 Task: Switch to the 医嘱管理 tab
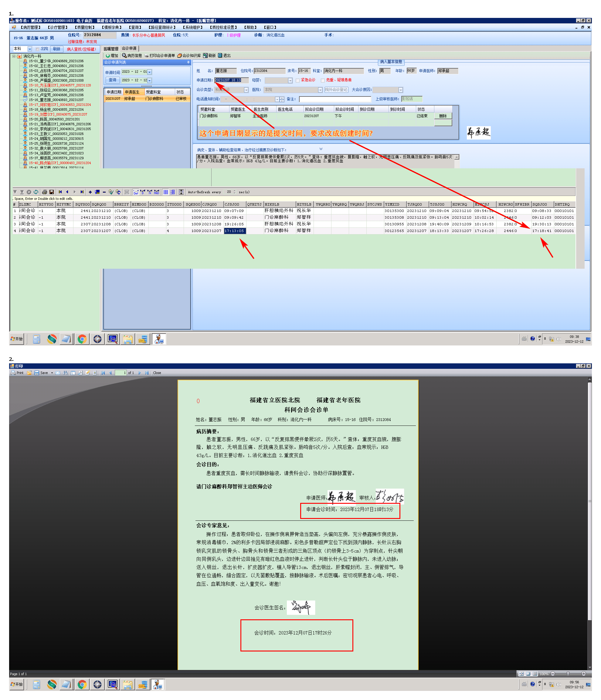coord(111,49)
